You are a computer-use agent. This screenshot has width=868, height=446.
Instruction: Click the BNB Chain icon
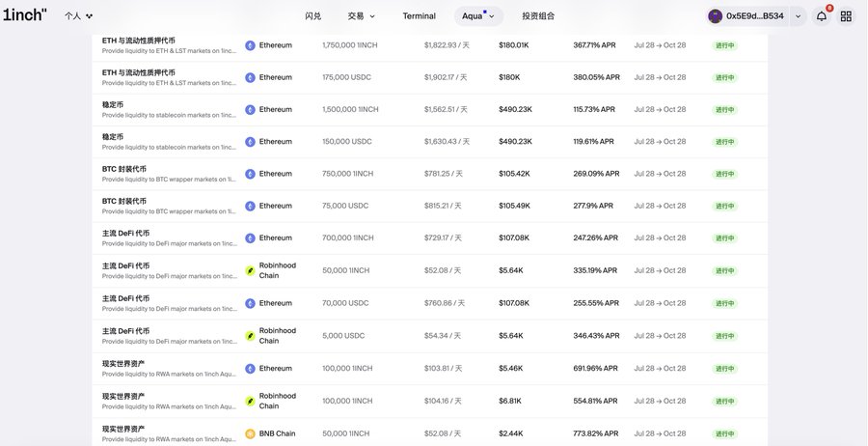250,433
